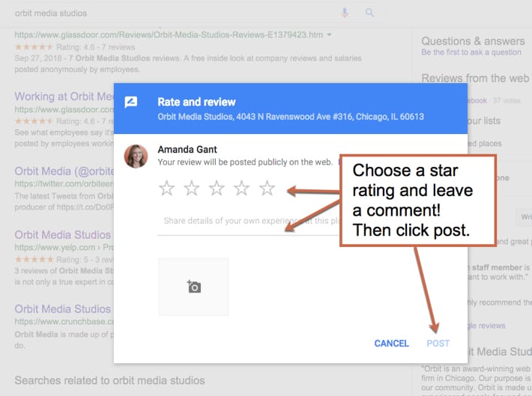532x396 pixels.
Task: Click Amanda Gant's profile photo
Action: (136, 156)
